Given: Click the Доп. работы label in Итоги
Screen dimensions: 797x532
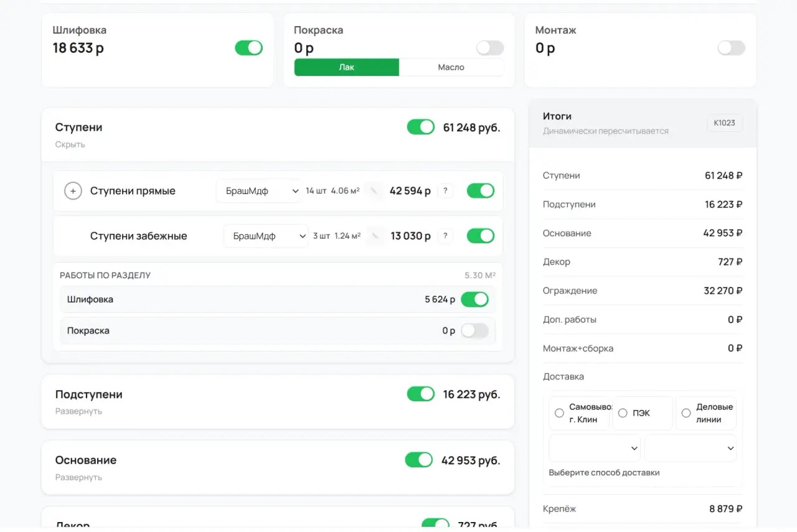Looking at the screenshot, I should click(x=570, y=320).
